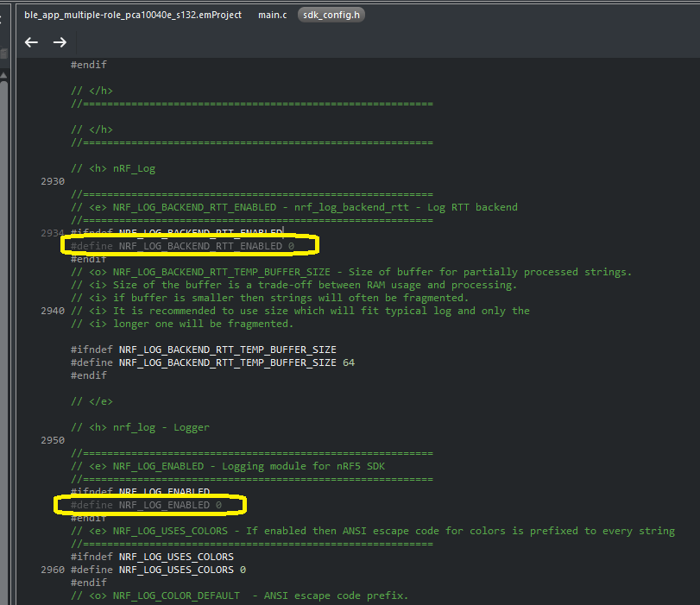Open the ble_app_multiple-role emProject tab
Image resolution: width=700 pixels, height=605 pixels.
(133, 16)
